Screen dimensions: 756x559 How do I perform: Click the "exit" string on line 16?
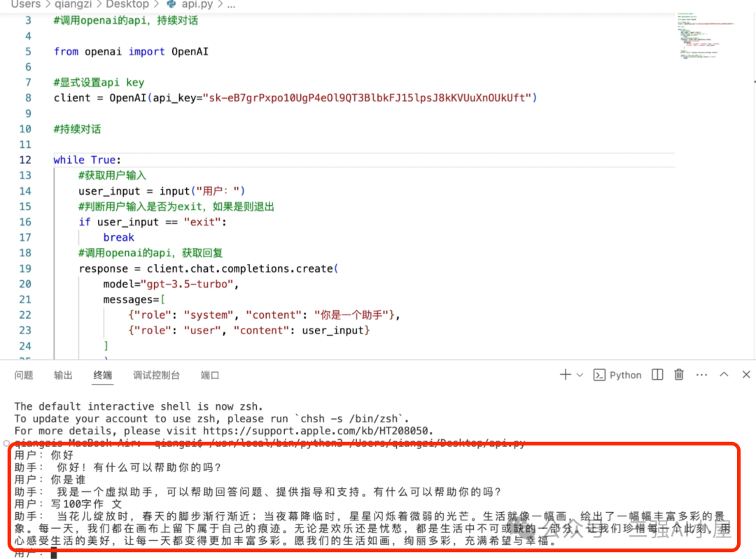point(202,222)
